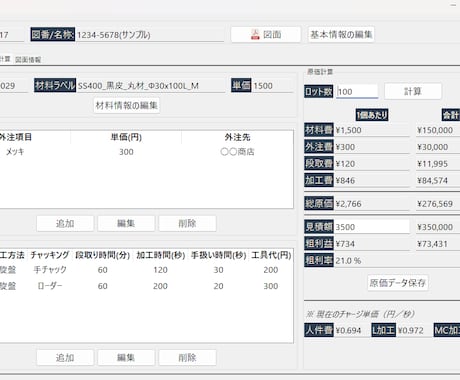
Task: Click the 段取り時間(分) column header
Action: [x=102, y=255]
